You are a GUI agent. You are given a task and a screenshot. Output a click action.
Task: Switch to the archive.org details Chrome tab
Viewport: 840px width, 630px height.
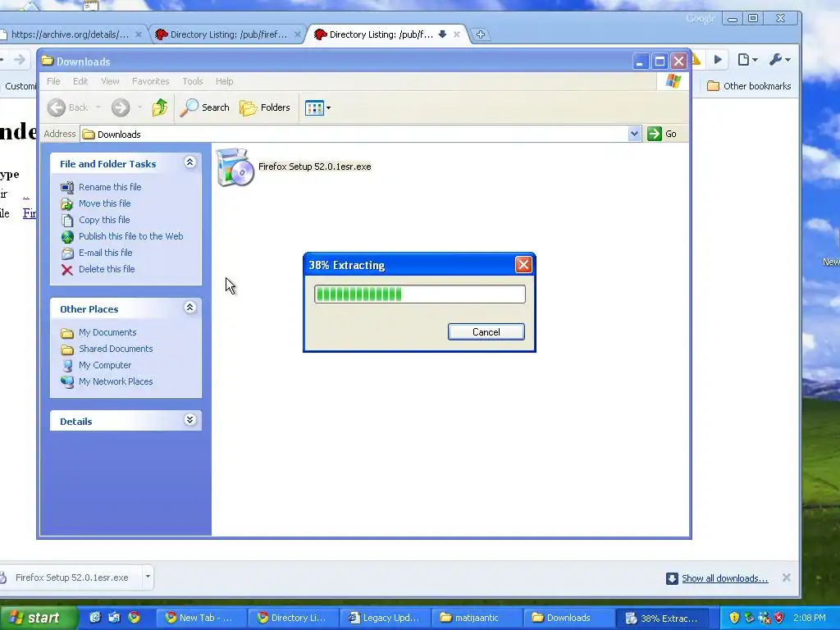click(x=70, y=34)
